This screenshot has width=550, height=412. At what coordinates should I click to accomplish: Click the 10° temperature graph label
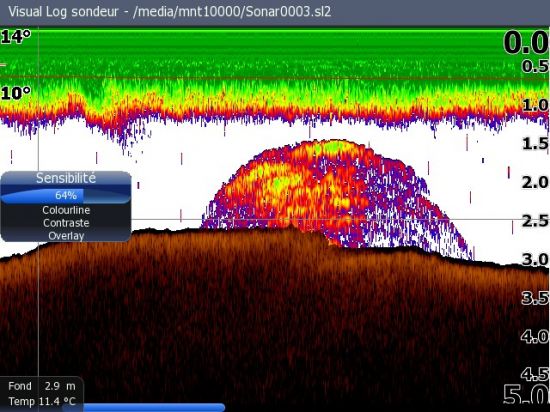[16, 93]
